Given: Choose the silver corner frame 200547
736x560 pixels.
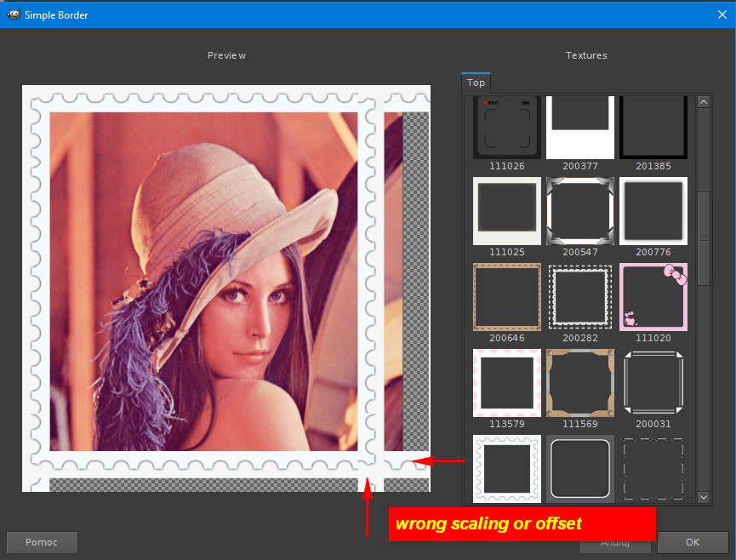Looking at the screenshot, I should coord(580,211).
